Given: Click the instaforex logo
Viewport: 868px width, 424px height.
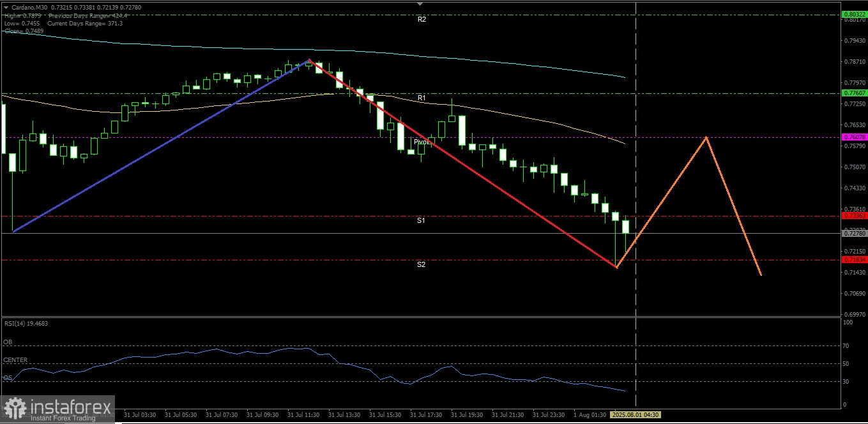Looking at the screenshot, I should [x=57, y=409].
